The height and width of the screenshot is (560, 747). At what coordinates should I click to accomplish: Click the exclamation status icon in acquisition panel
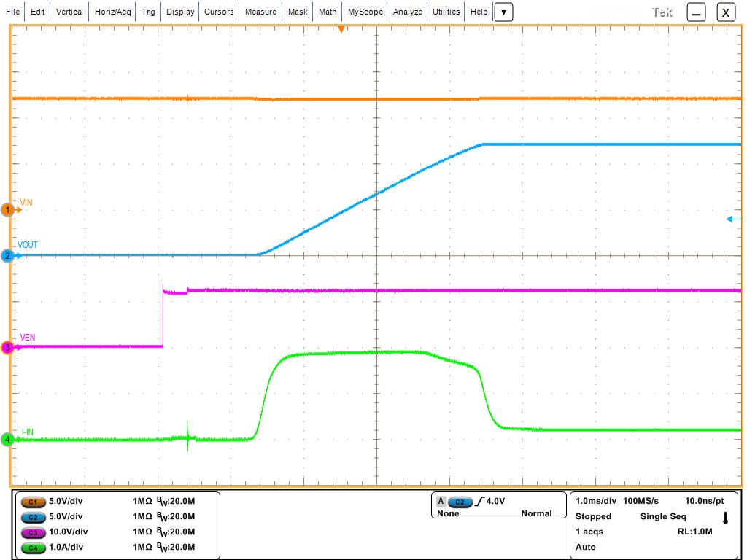click(725, 518)
